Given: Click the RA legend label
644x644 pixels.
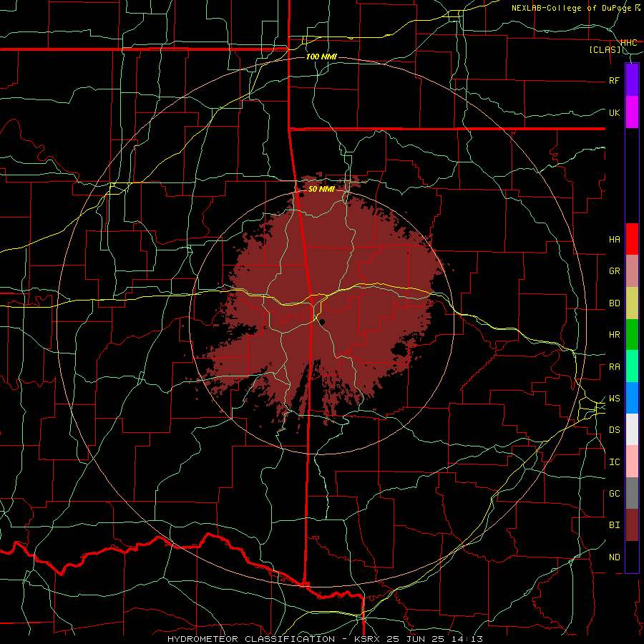Looking at the screenshot, I should (x=614, y=367).
